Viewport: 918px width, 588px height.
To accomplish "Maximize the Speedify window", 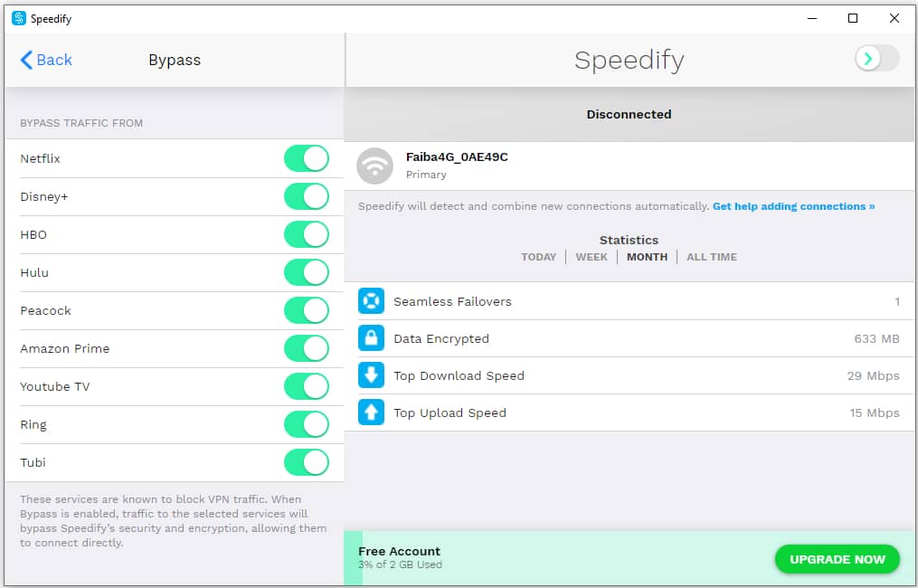I will 853,18.
